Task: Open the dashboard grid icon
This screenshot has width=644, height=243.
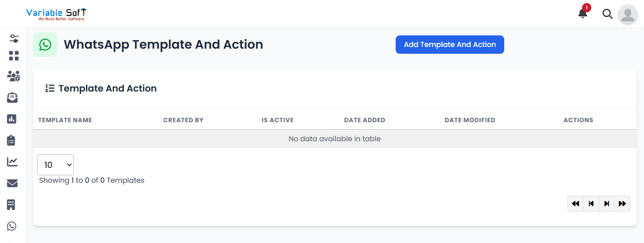Action: [14, 56]
